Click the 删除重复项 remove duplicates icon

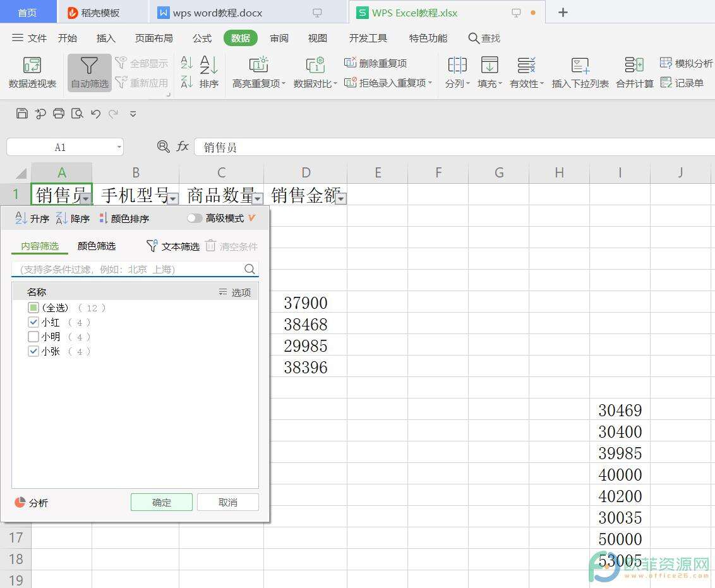351,63
